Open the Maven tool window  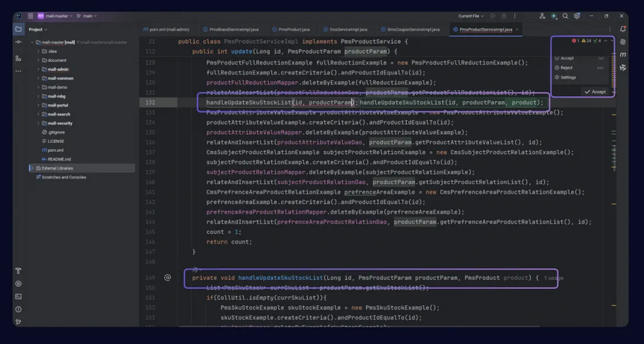point(623,54)
